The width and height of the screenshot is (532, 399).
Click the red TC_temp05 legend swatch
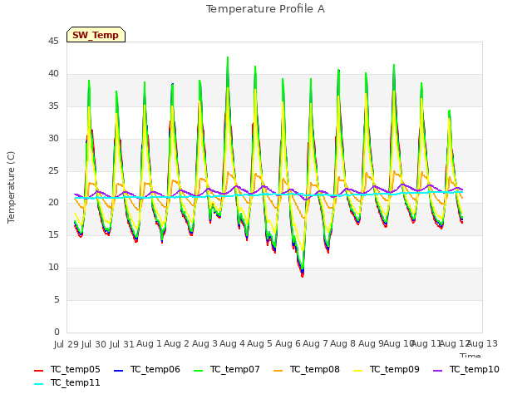(x=39, y=371)
